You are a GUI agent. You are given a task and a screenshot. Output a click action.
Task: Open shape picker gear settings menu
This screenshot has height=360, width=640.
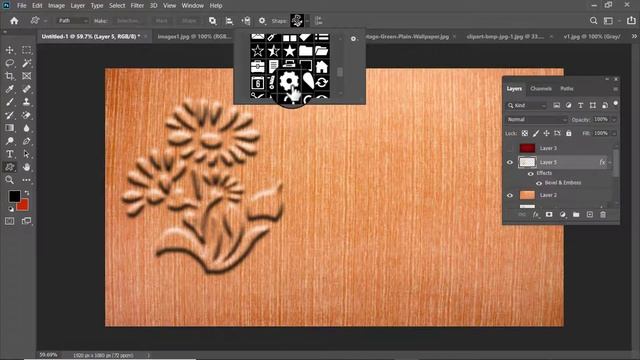pyautogui.click(x=354, y=39)
